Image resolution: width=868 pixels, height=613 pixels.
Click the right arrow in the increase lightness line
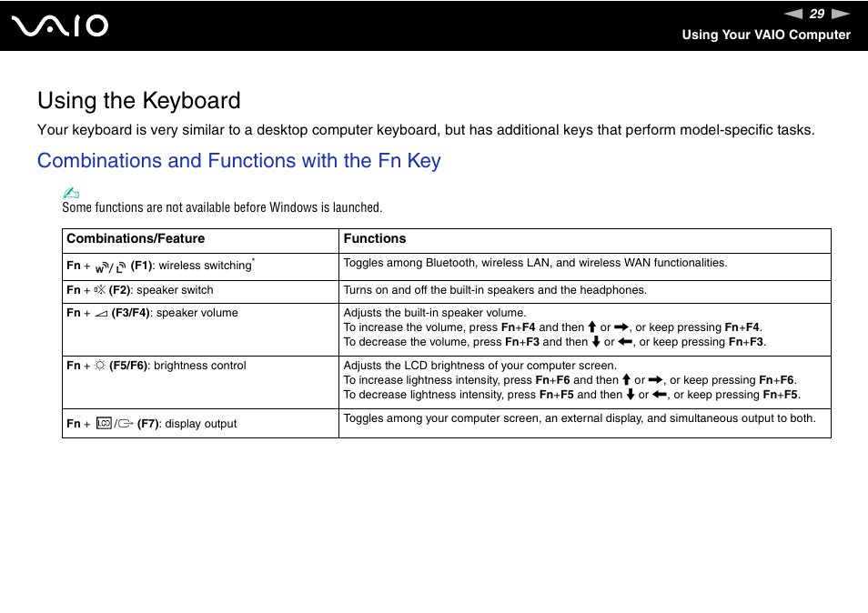pyautogui.click(x=655, y=380)
